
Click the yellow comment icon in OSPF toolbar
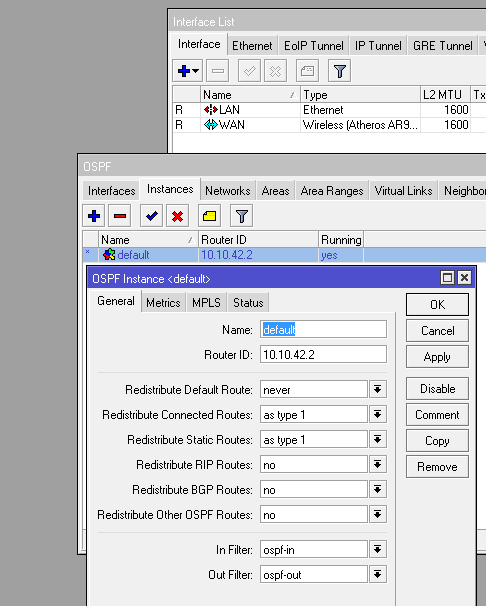209,216
